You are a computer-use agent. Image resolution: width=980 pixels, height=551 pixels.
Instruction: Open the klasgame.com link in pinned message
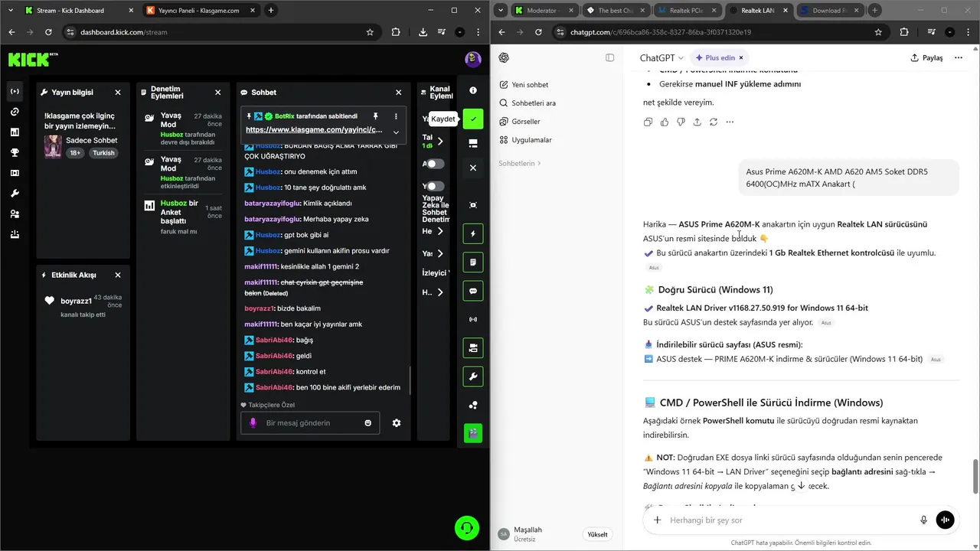[314, 130]
